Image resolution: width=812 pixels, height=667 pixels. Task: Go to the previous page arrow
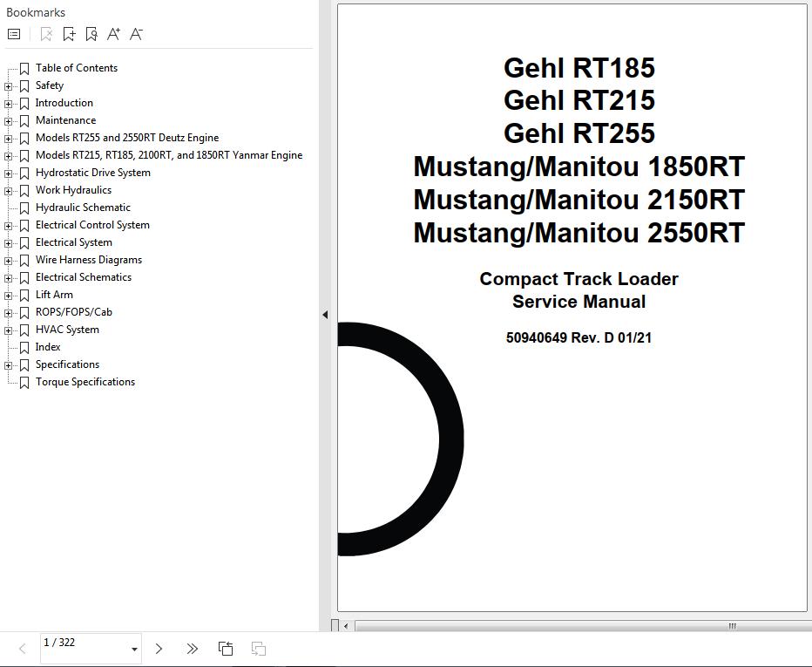pos(23,649)
